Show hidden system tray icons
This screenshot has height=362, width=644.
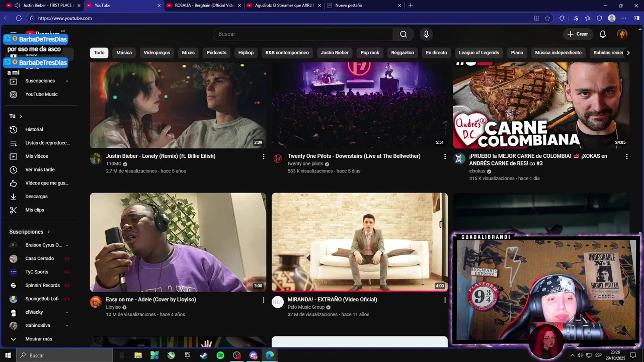click(572, 355)
